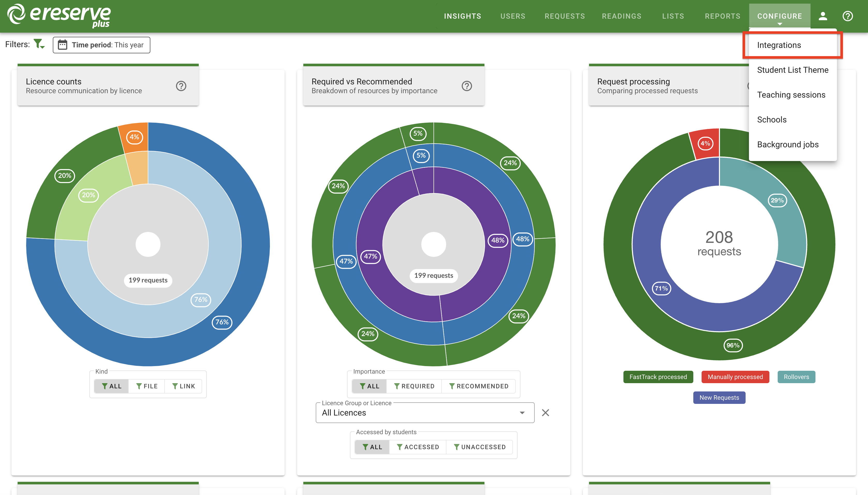Screen dimensions: 868x495
Task: Open the Time period filter selector
Action: coord(101,45)
